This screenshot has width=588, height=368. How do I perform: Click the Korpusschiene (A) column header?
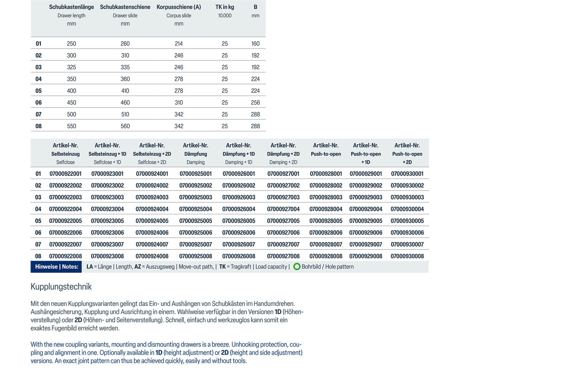179,7
